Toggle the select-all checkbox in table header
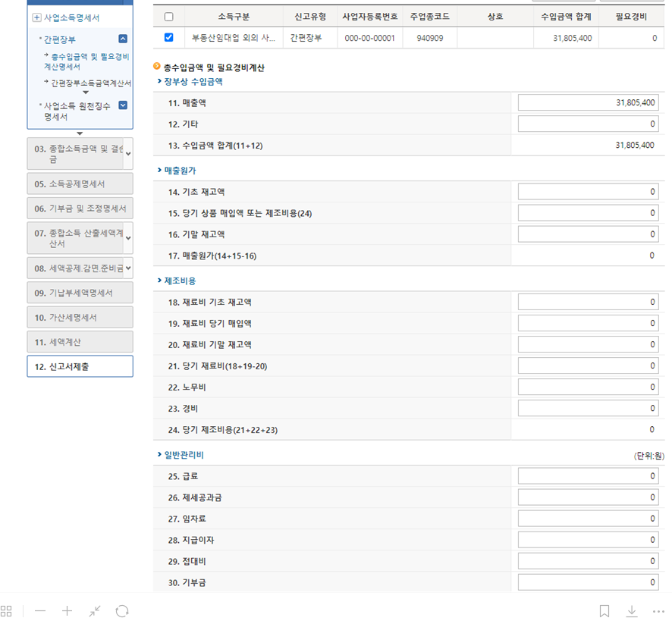The image size is (672, 621). click(x=168, y=17)
